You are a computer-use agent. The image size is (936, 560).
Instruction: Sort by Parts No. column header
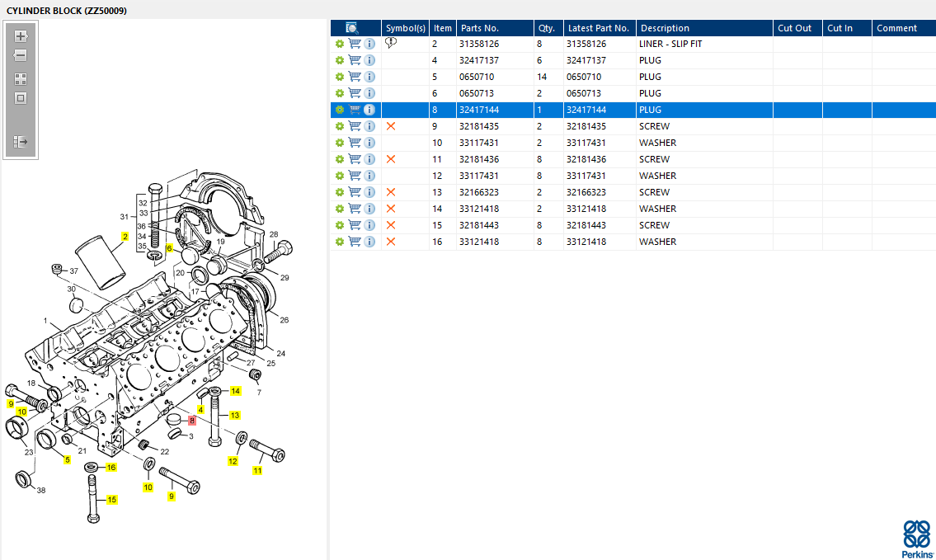click(495, 28)
